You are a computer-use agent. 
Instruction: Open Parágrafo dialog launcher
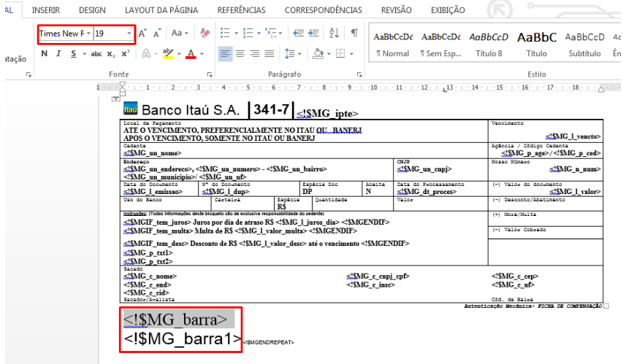pyautogui.click(x=359, y=74)
